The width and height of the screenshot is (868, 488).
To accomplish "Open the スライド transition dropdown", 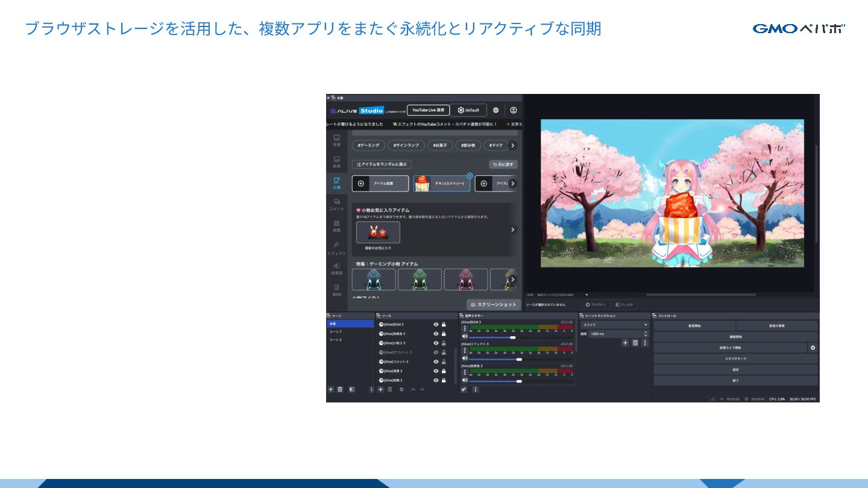I will click(614, 325).
